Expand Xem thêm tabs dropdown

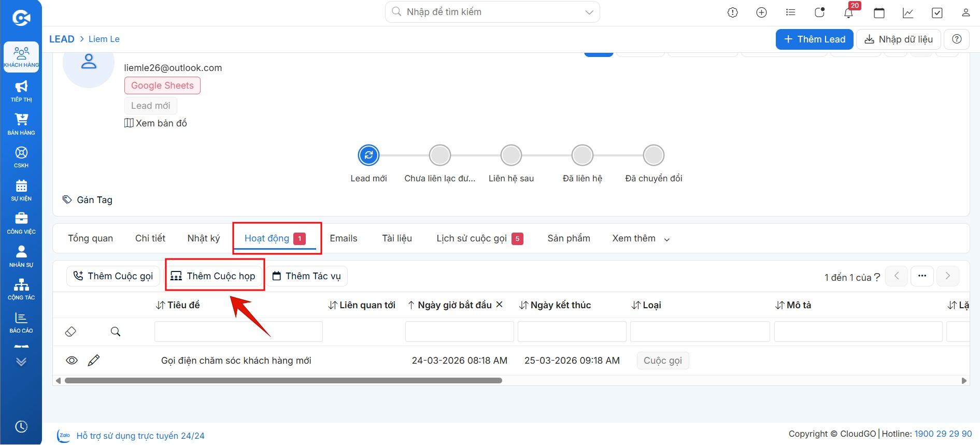tap(641, 238)
